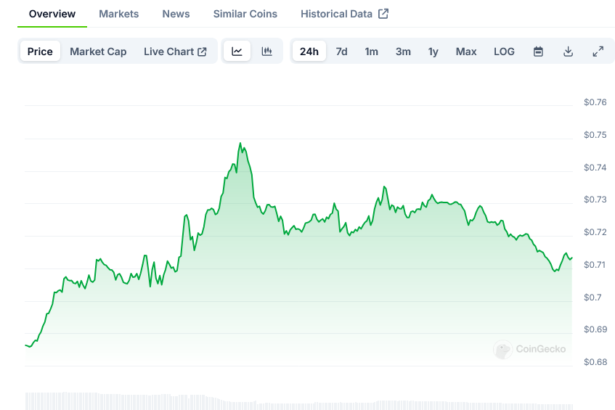Select the 24h time range
Screen dimensions: 615x410
(x=309, y=51)
